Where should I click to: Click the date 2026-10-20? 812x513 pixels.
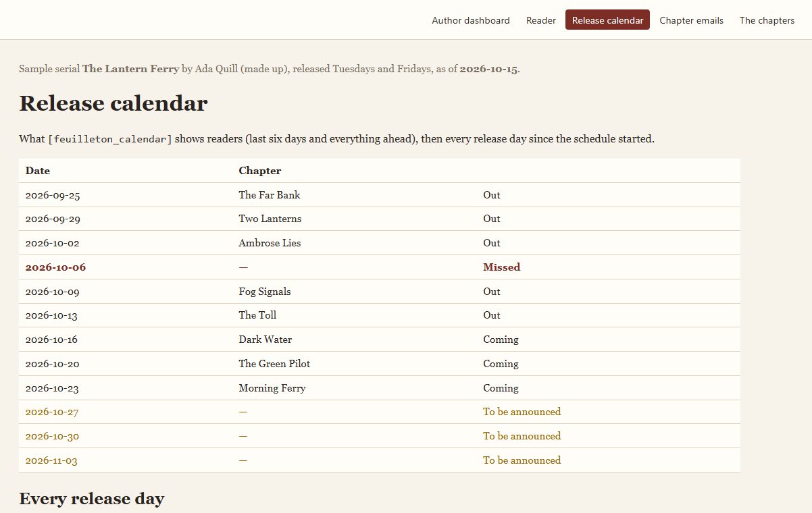click(53, 364)
